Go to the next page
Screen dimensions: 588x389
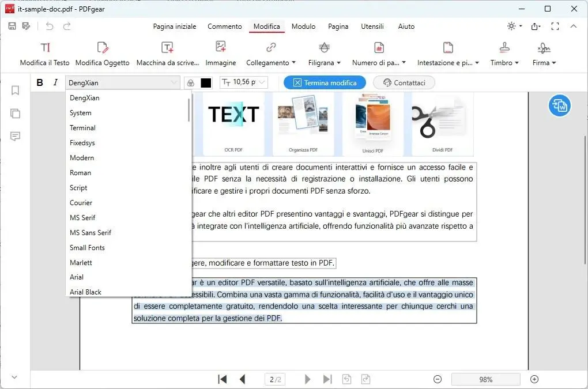pos(307,379)
